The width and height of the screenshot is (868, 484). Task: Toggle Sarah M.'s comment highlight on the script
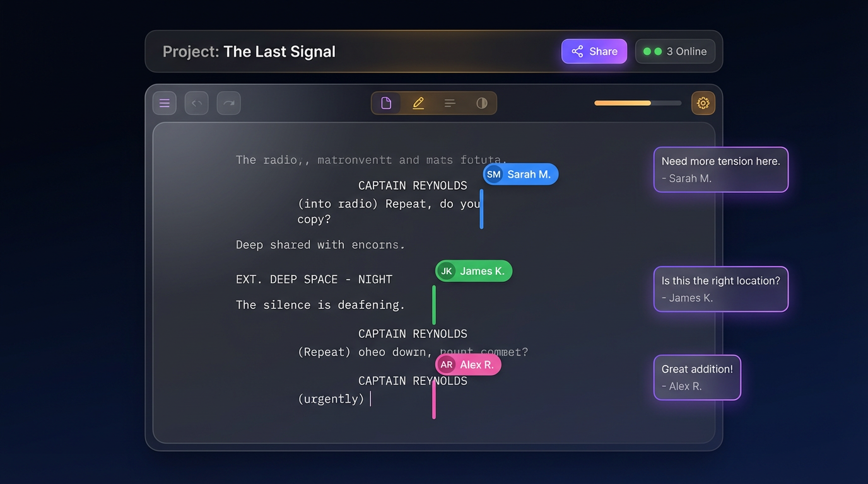481,208
